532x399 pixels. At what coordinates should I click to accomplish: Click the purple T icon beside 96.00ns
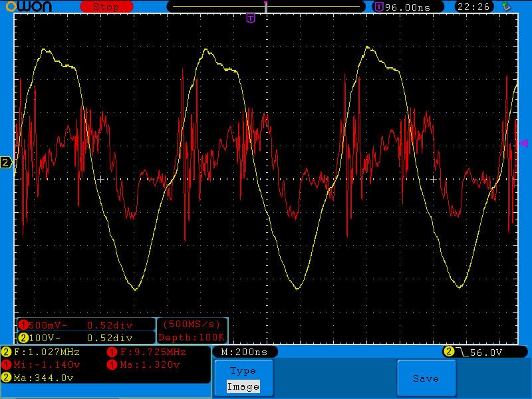(378, 7)
